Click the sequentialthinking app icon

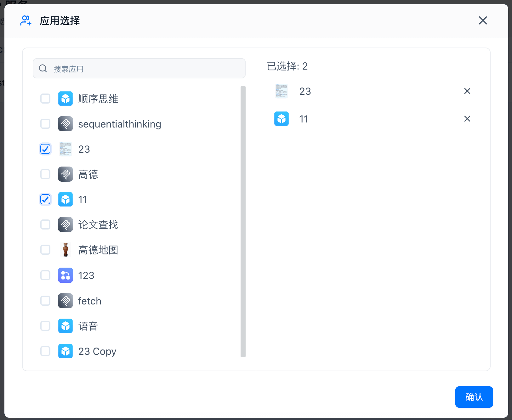tap(65, 124)
